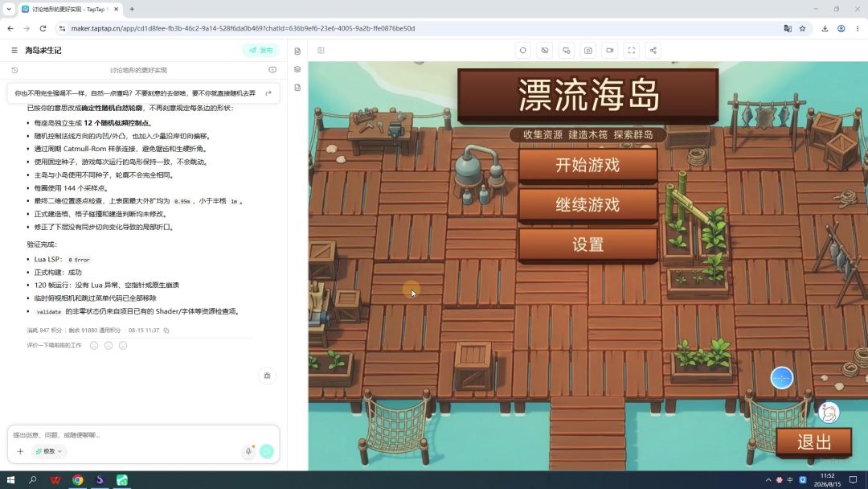
Task: Show hidden system tray icons
Action: coord(768,480)
